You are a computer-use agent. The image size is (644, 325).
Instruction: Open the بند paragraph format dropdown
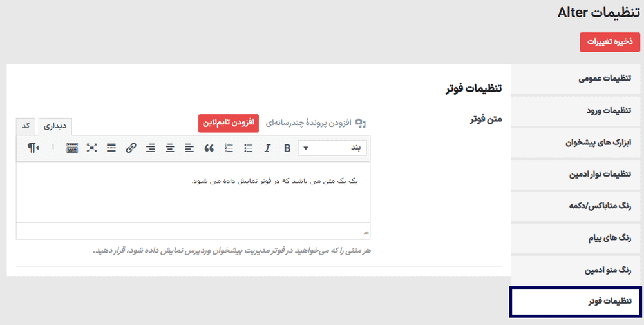coord(332,148)
